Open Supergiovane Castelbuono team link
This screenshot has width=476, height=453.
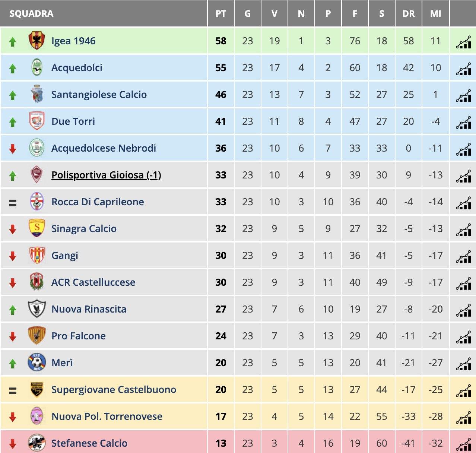114,389
